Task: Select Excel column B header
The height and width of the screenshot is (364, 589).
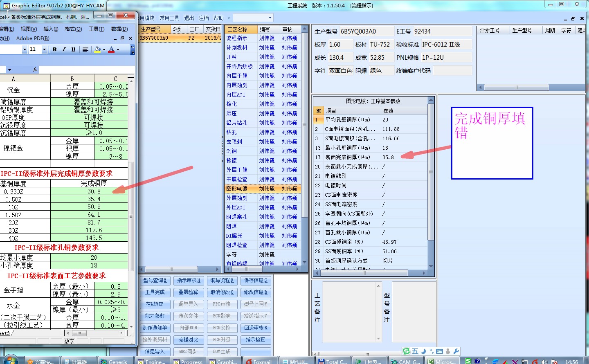Action: click(x=72, y=79)
